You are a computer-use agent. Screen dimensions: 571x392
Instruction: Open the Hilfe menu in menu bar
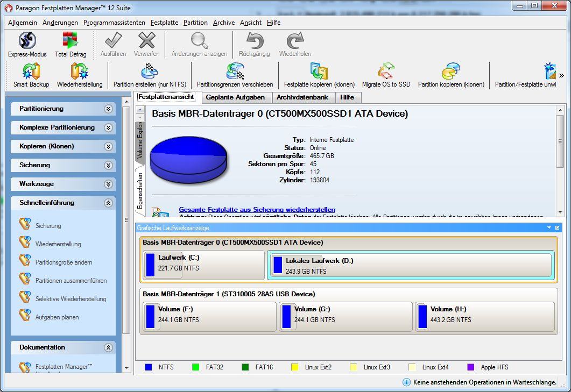(273, 23)
